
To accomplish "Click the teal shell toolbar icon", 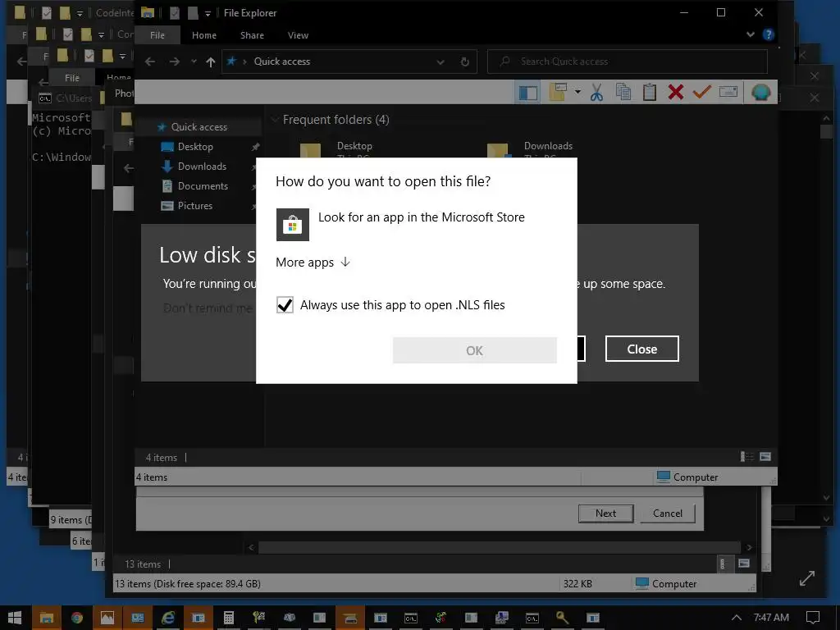I will click(x=760, y=92).
